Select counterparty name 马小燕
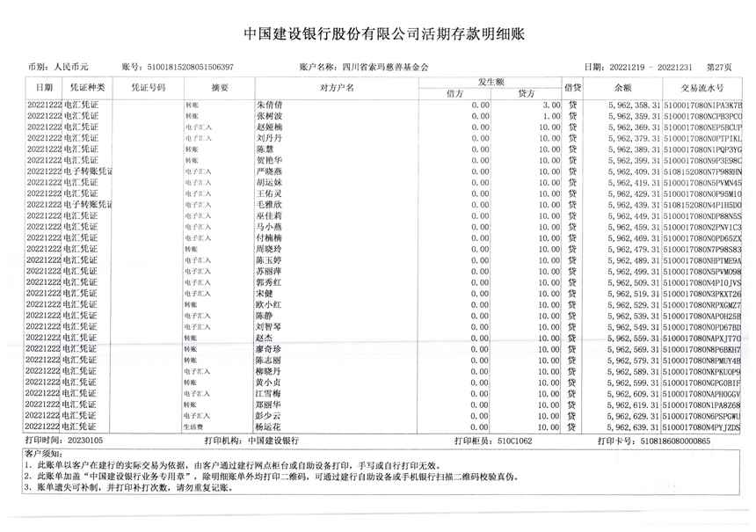Viewport: 756px width, 532px height. pyautogui.click(x=269, y=227)
